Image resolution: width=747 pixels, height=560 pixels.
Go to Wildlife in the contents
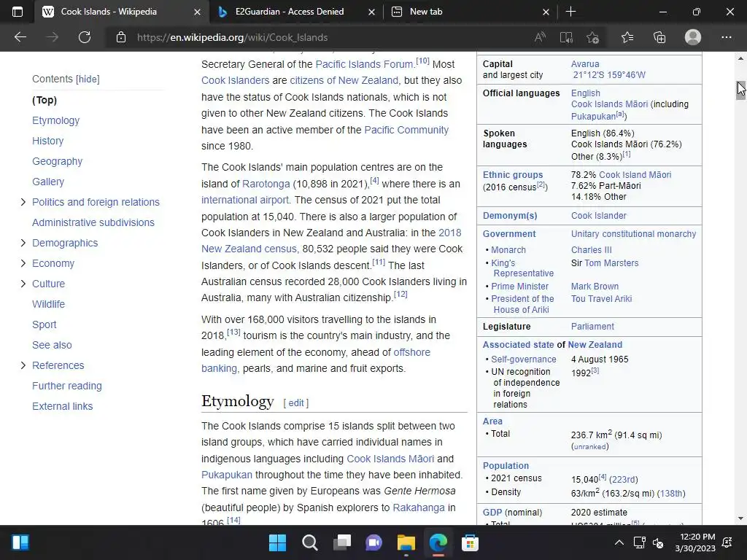[49, 304]
